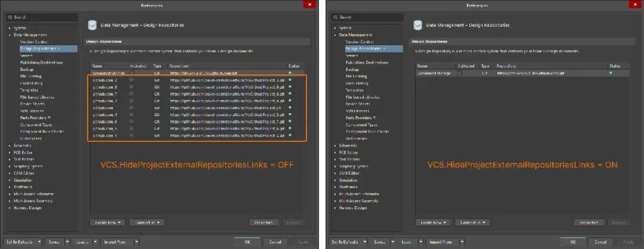Click the Versioned Storage status dot in the right window
The height and width of the screenshot is (249, 644).
point(611,73)
